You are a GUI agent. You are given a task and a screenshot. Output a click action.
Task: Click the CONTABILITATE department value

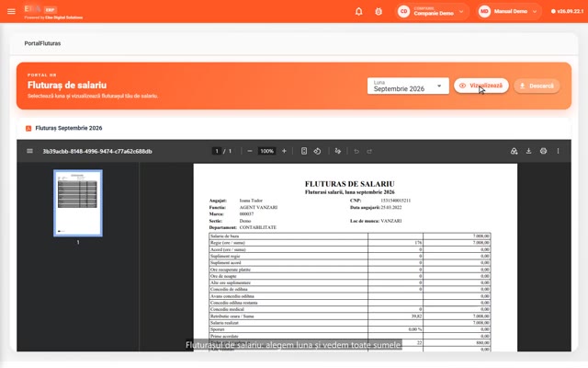coord(258,227)
